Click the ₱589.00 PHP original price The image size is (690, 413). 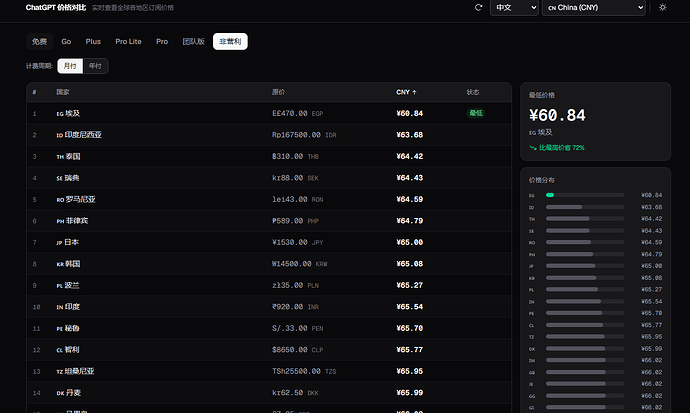click(x=295, y=221)
